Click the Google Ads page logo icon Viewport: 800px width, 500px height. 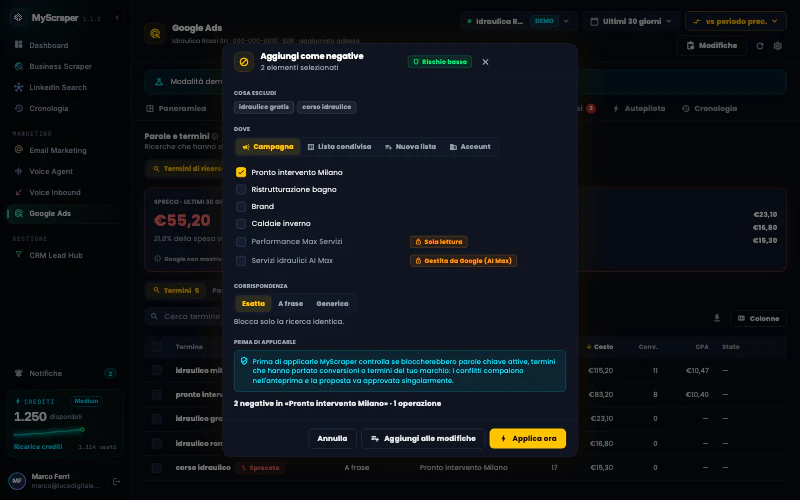[155, 34]
